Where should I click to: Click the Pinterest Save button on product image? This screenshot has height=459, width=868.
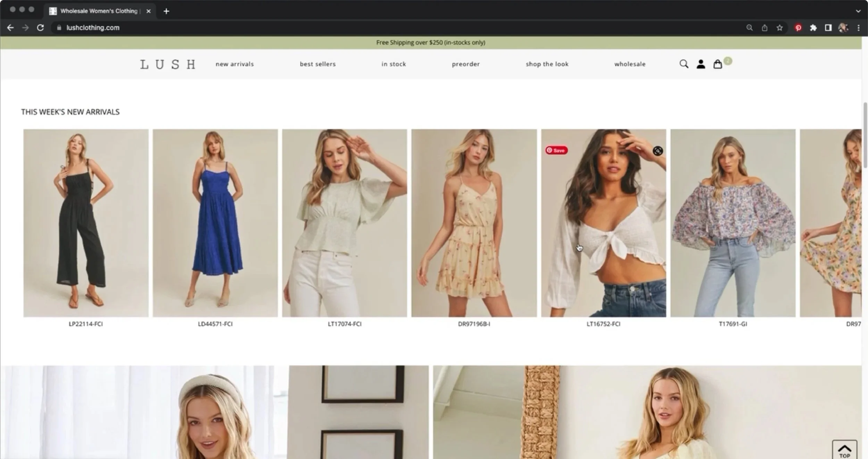tap(556, 150)
